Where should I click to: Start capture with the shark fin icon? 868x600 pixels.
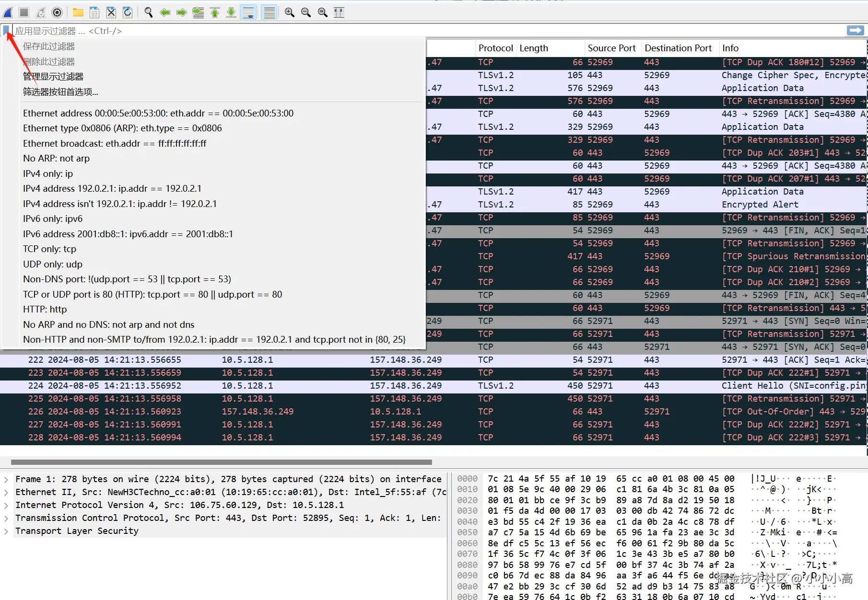tap(8, 12)
